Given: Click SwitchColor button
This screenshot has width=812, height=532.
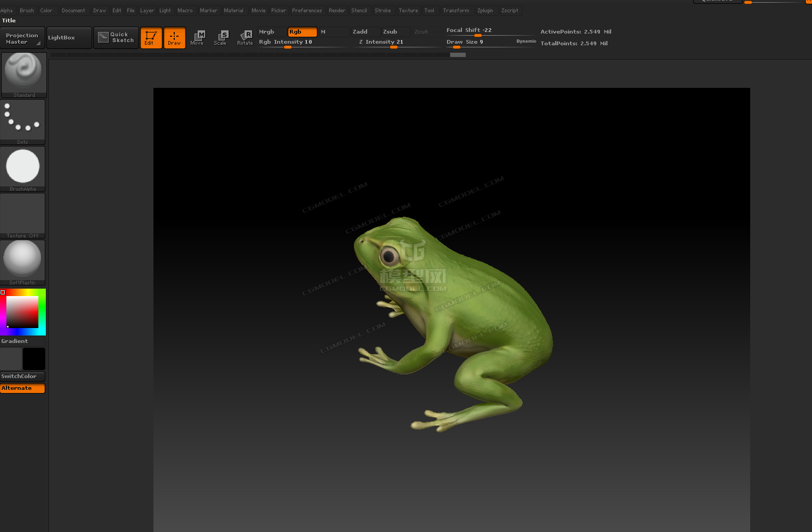Looking at the screenshot, I should click(22, 377).
